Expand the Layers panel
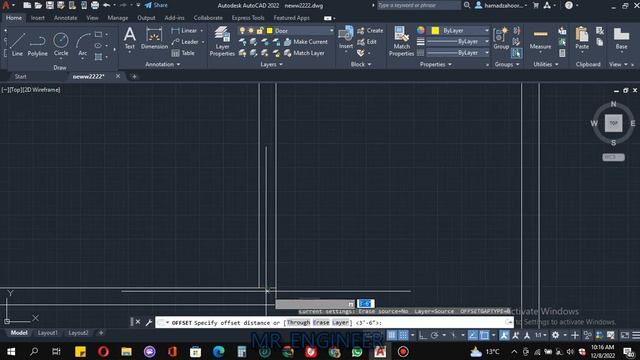Screen dimensions: 640x360 (x=271, y=64)
